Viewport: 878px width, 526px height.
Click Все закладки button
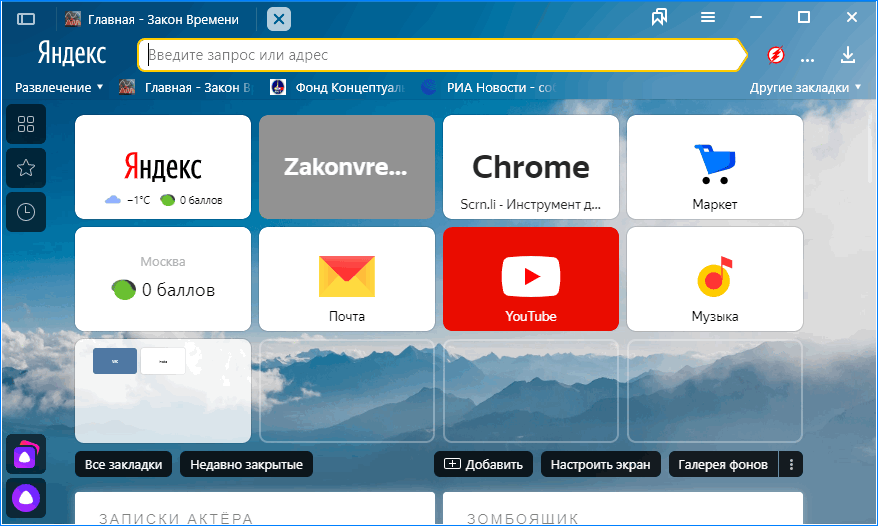(x=123, y=464)
